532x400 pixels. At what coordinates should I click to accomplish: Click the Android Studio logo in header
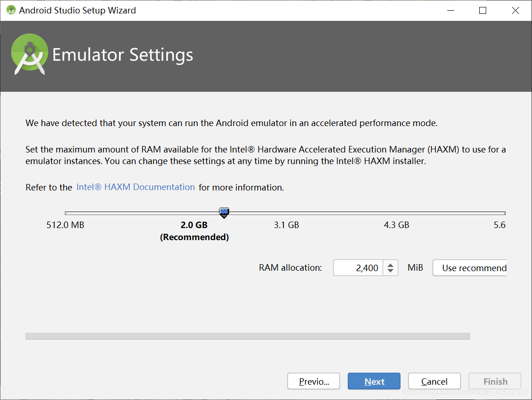click(x=30, y=54)
